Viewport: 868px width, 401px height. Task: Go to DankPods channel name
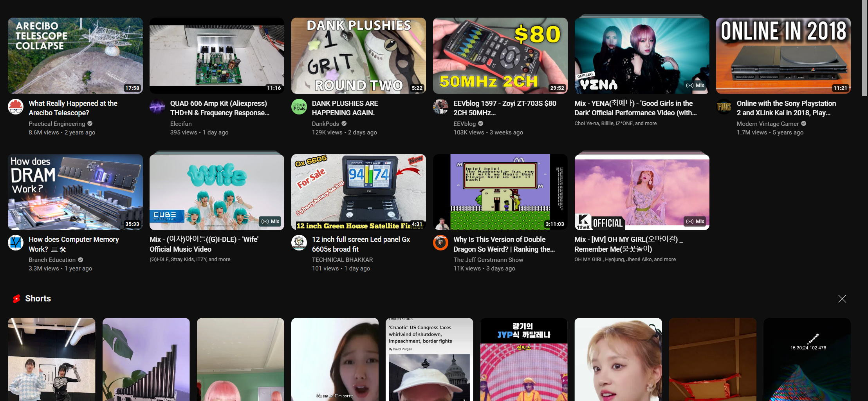[325, 123]
